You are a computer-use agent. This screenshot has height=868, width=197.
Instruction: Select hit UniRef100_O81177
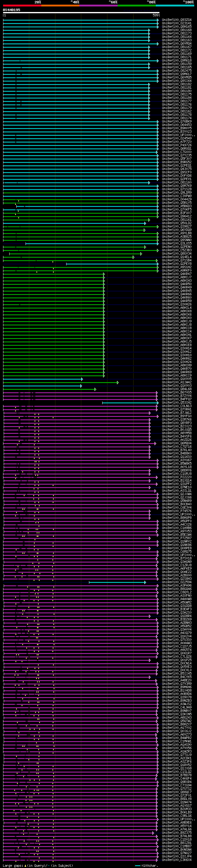click(x=177, y=101)
